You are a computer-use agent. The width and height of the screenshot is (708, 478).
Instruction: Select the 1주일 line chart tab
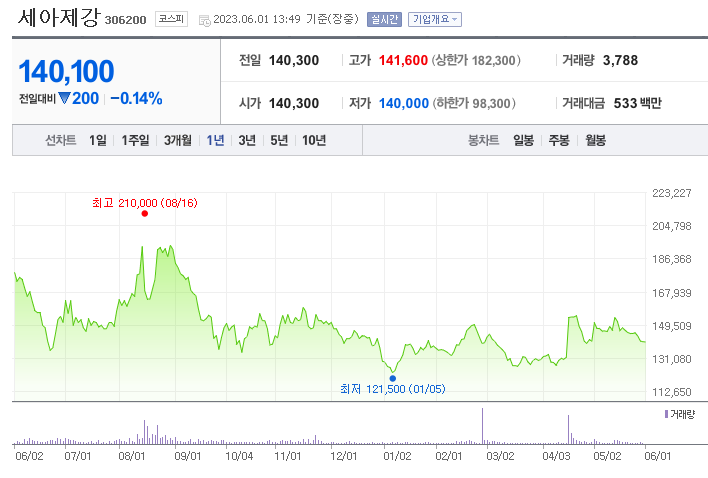(x=135, y=140)
